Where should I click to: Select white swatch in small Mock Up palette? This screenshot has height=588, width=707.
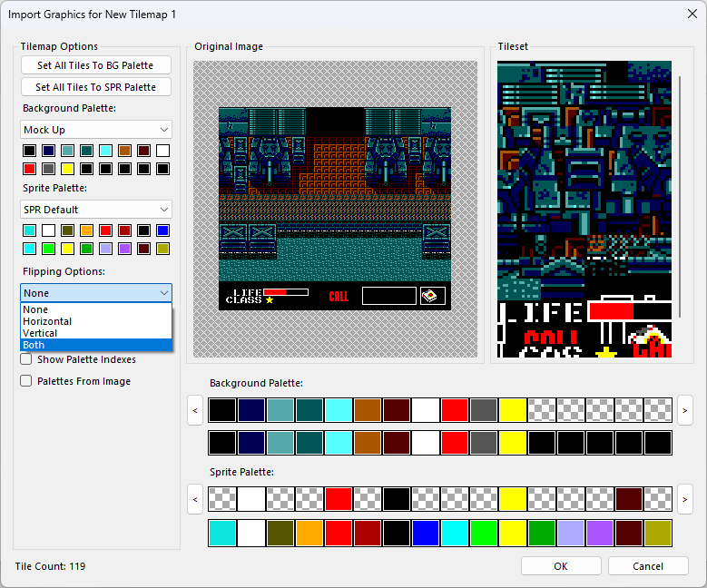[x=162, y=151]
